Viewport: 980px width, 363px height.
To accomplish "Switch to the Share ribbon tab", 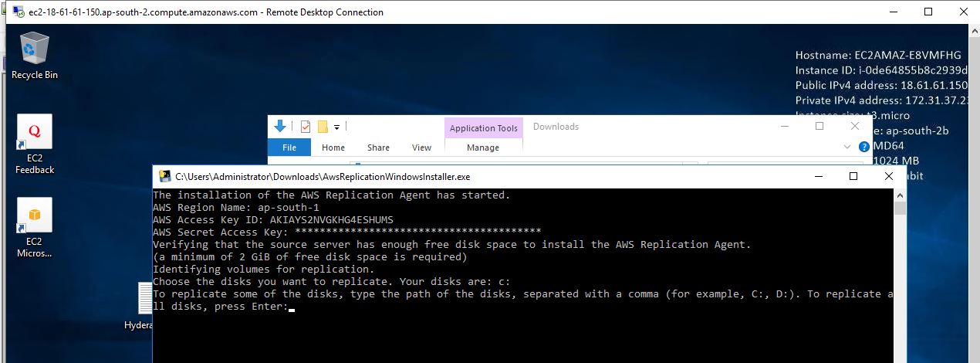I will click(378, 148).
